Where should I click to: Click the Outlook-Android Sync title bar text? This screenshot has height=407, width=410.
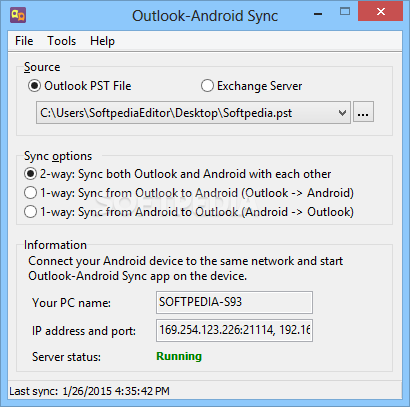pyautogui.click(x=205, y=16)
